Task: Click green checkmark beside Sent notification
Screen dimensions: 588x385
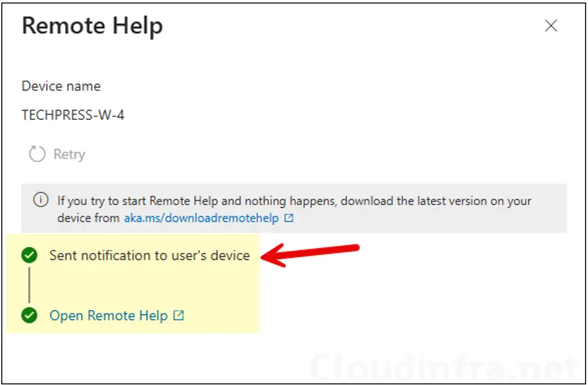Action: (29, 255)
